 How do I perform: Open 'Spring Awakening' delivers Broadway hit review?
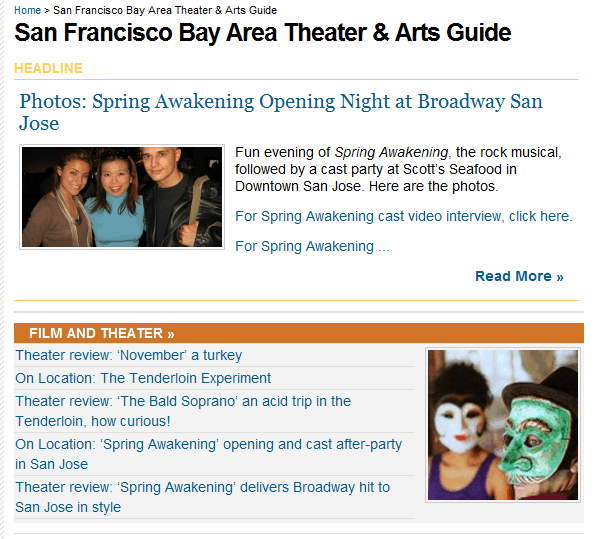(x=202, y=497)
